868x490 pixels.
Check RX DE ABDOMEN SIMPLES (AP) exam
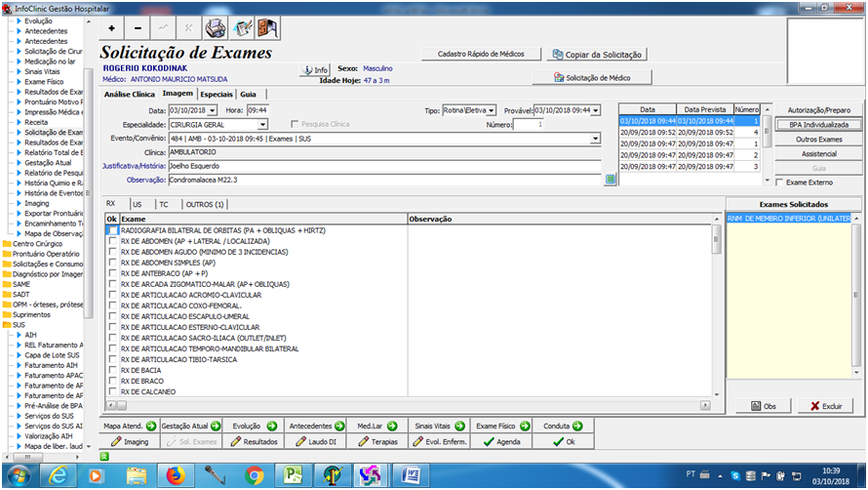tap(113, 262)
